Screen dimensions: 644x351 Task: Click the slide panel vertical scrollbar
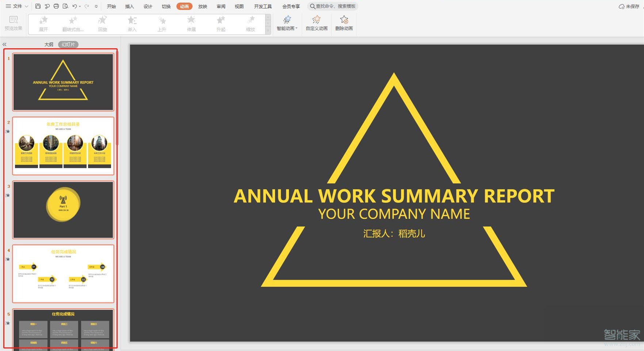(x=118, y=99)
